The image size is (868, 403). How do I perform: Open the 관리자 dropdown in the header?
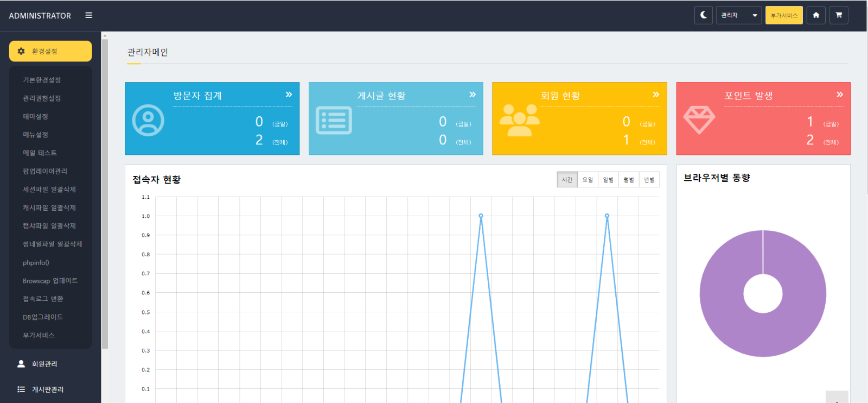[739, 15]
